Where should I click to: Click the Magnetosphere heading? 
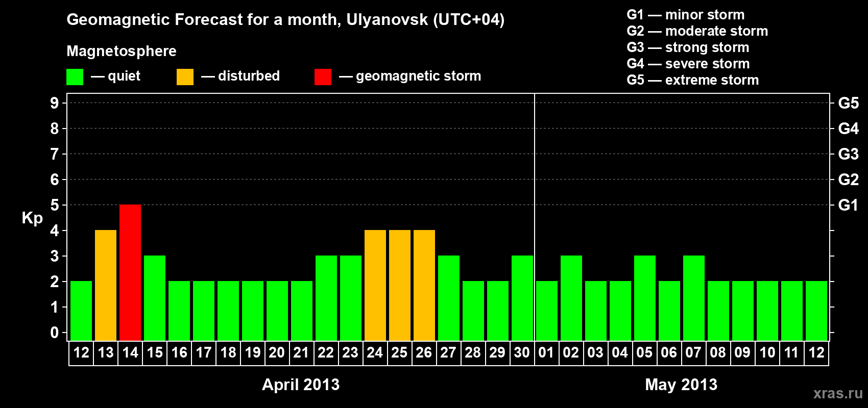point(122,52)
